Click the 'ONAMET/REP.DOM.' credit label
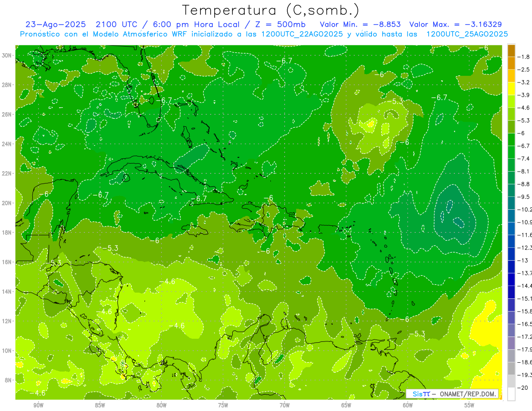Screen dimensions: 532x411 (x=468, y=394)
